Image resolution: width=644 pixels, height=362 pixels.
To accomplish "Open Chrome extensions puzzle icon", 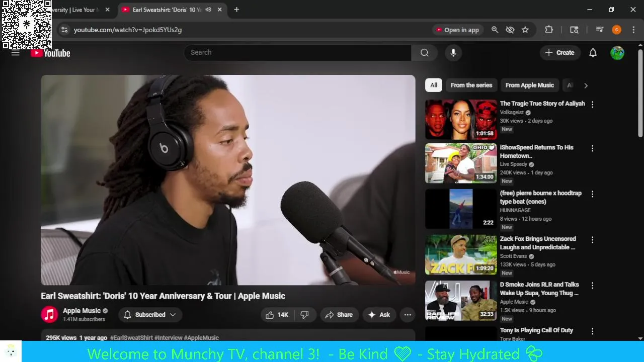I will 549,30.
